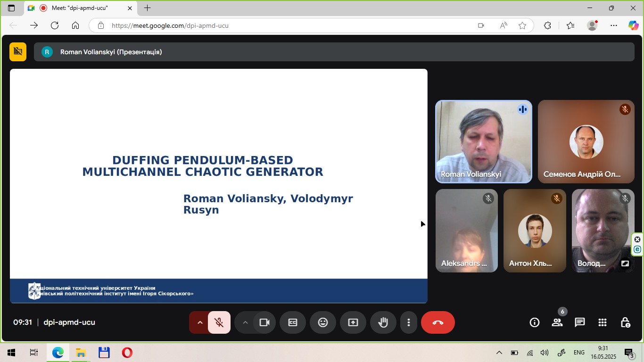Select Roman Volianskyi's video tile
The image size is (644, 362).
pos(483,141)
